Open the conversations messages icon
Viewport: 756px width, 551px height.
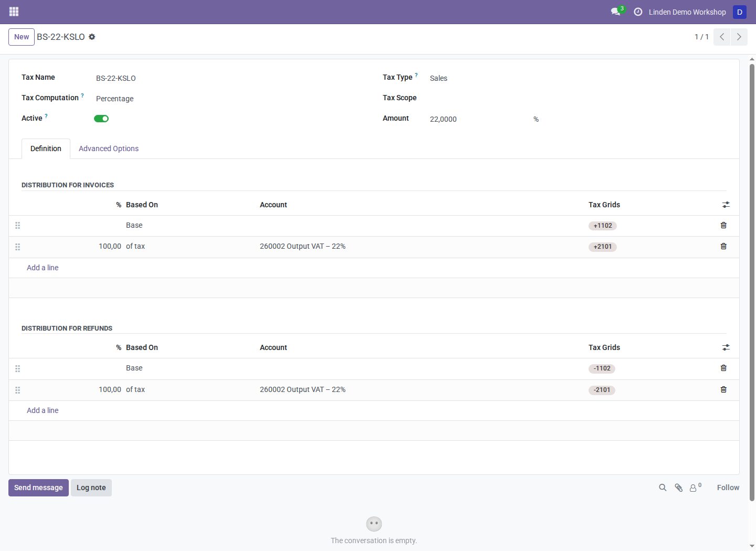(x=616, y=12)
